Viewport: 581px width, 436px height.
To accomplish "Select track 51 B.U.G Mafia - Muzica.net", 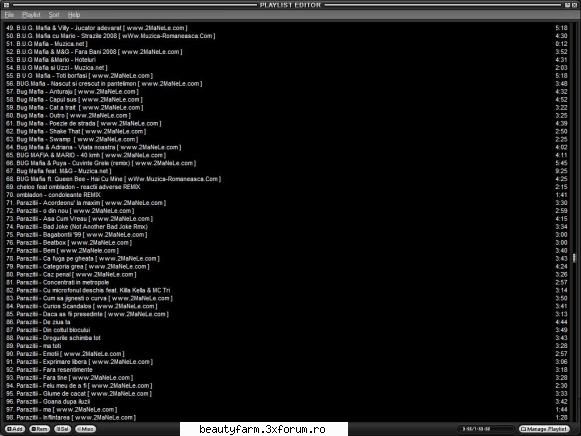I will point(286,44).
